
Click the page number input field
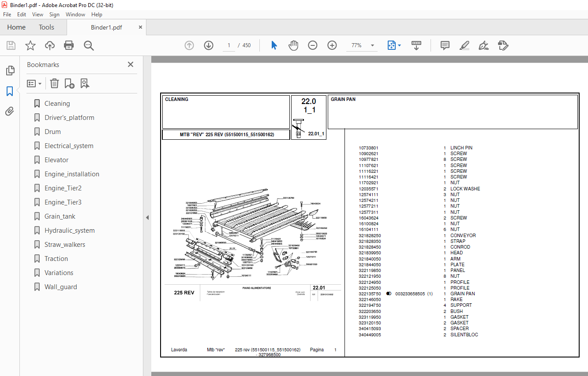[229, 45]
